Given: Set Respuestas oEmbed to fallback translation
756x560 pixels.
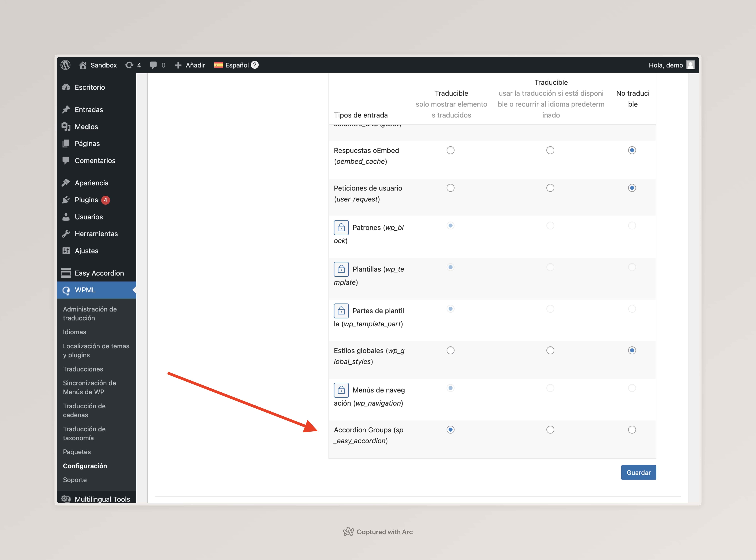Looking at the screenshot, I should click(x=550, y=150).
